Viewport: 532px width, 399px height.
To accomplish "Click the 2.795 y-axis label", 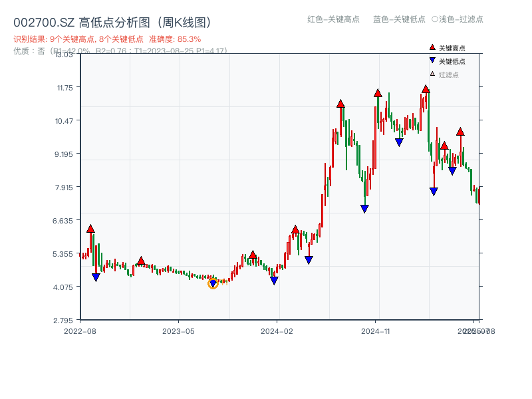I will [x=63, y=321].
